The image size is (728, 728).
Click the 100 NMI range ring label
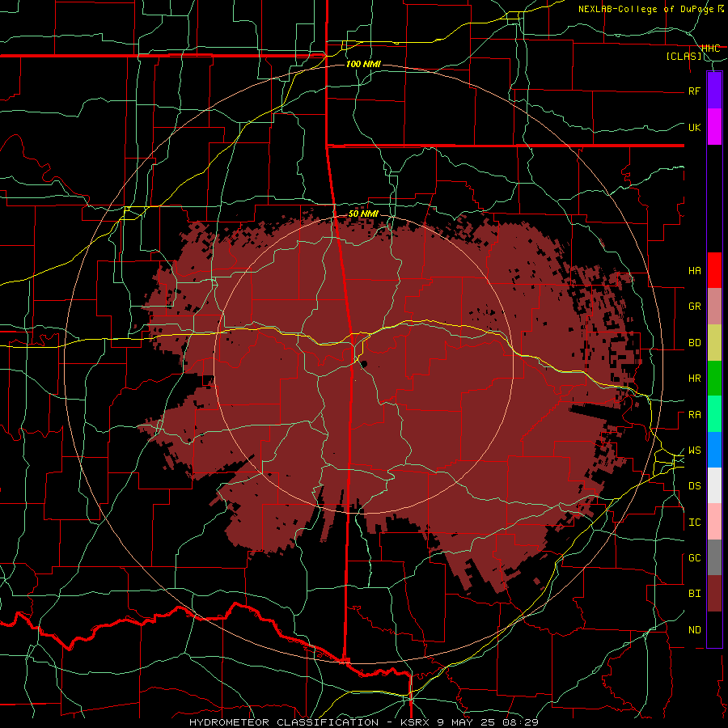(x=363, y=64)
